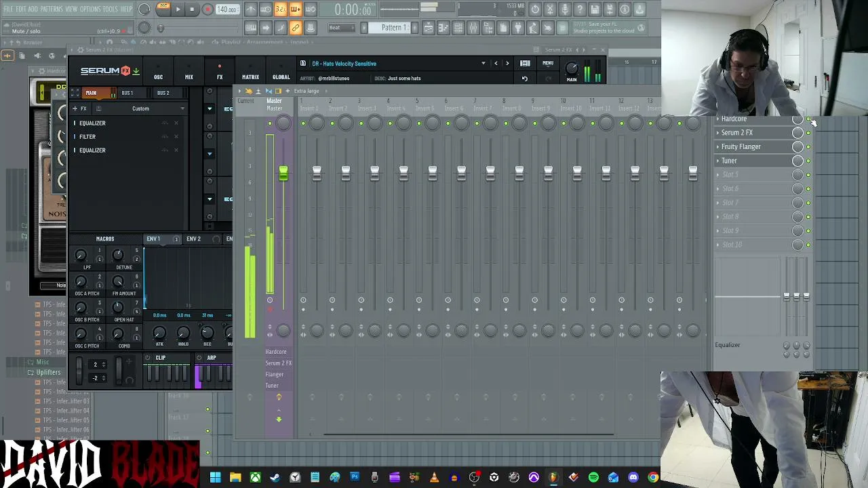Expand the Hardcore effect slot menu

point(717,119)
